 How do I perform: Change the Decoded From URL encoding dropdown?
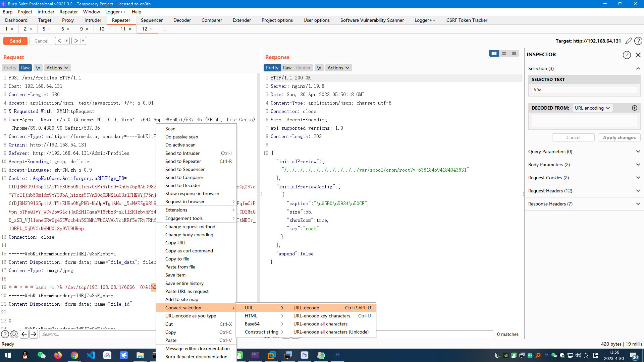point(592,108)
